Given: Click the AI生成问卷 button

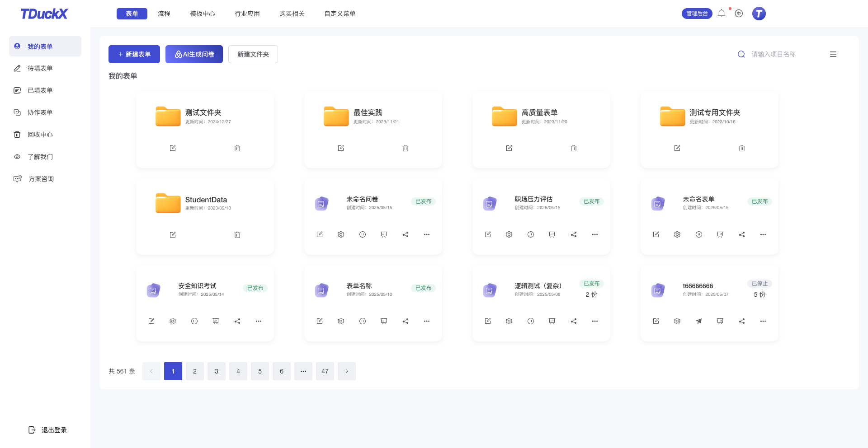Looking at the screenshot, I should coord(194,54).
